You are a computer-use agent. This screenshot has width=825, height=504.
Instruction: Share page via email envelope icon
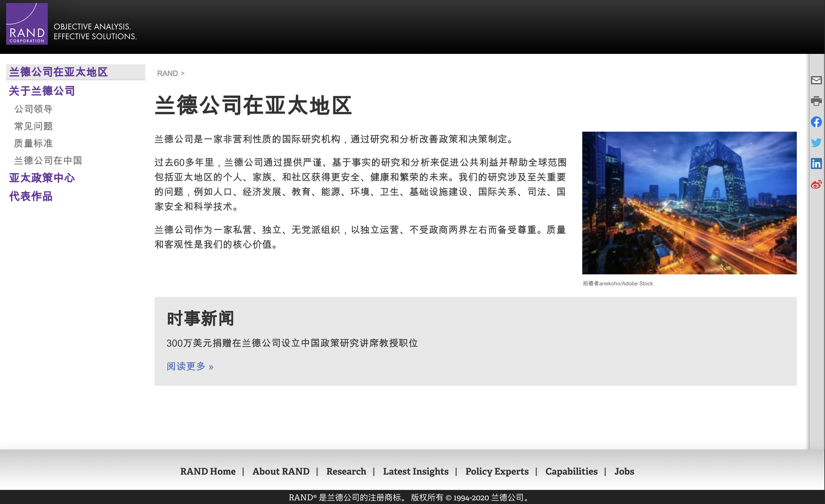click(816, 80)
